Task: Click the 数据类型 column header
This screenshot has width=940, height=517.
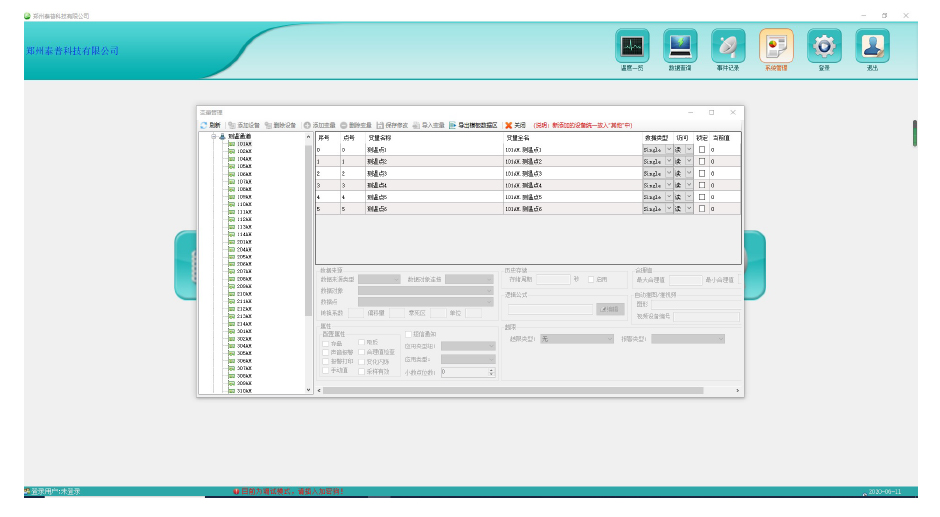Action: pos(656,138)
